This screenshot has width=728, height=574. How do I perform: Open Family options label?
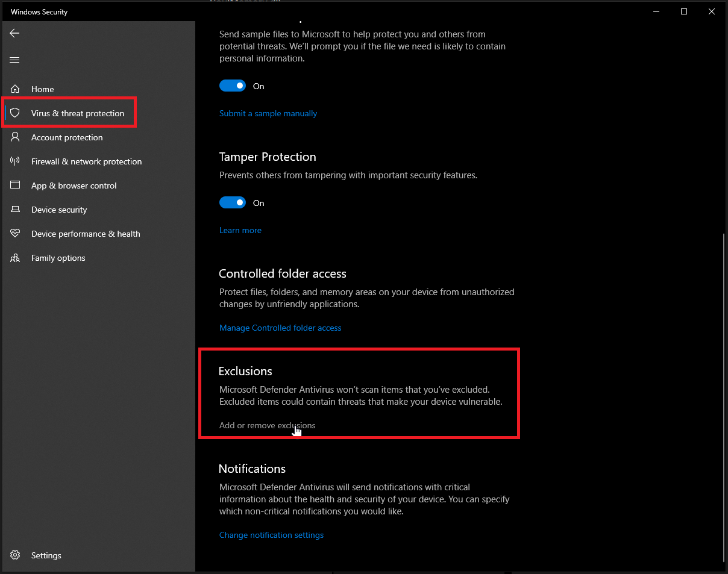(x=58, y=258)
